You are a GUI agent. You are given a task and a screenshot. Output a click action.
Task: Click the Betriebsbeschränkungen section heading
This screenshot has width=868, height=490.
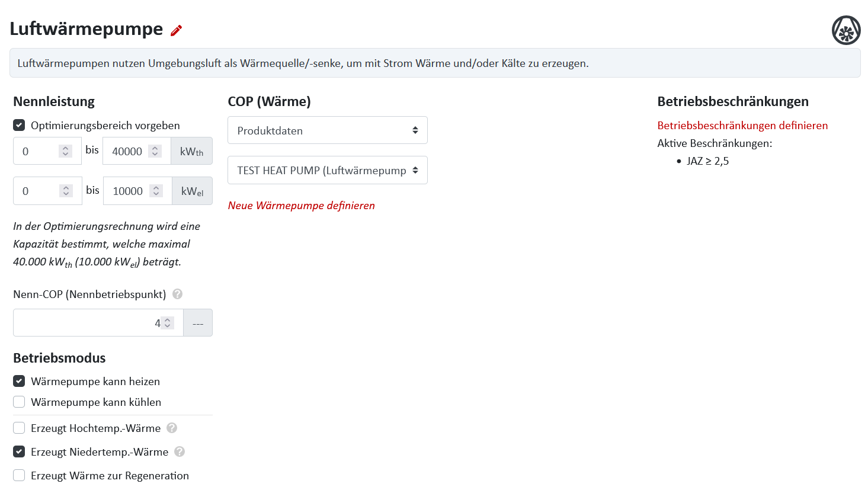(733, 101)
